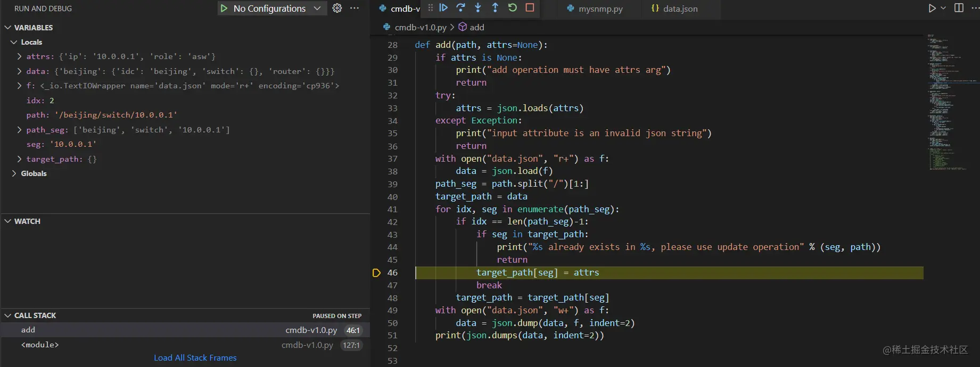Collapse the WATCH section

(x=8, y=221)
